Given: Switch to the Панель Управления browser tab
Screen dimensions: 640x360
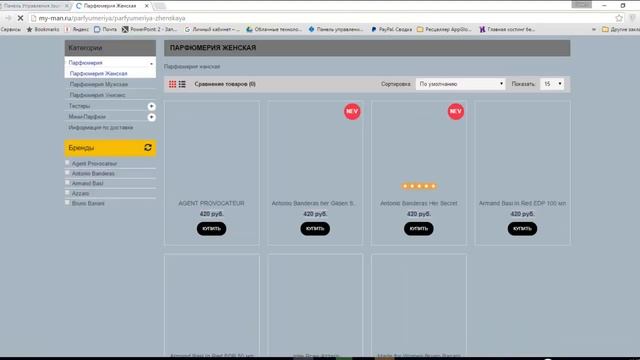Looking at the screenshot, I should tap(32, 6).
